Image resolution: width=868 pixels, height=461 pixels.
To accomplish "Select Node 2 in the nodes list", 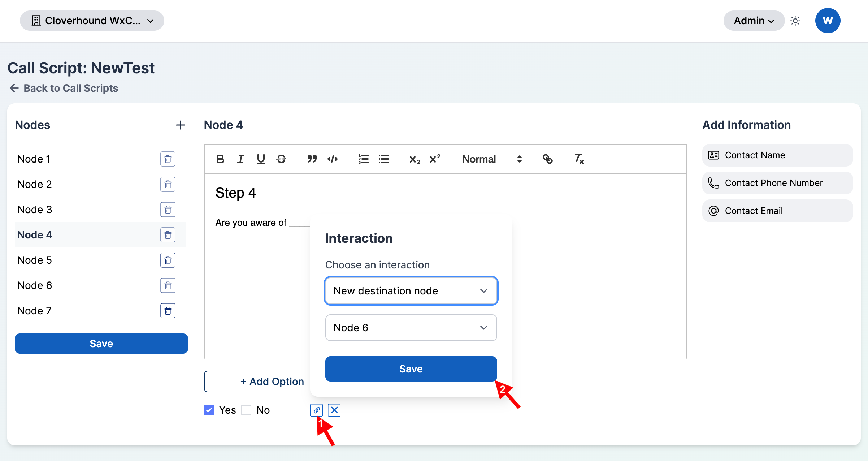I will pos(35,184).
